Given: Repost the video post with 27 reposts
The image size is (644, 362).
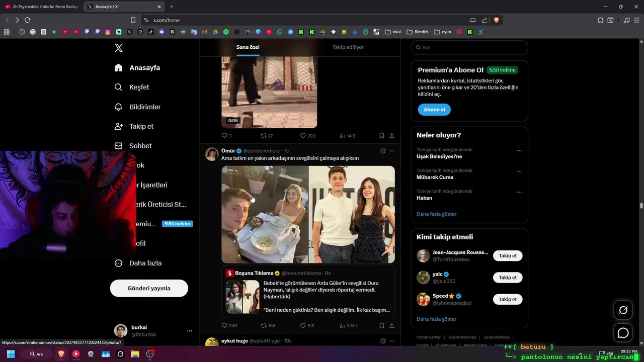Looking at the screenshot, I should pyautogui.click(x=267, y=136).
